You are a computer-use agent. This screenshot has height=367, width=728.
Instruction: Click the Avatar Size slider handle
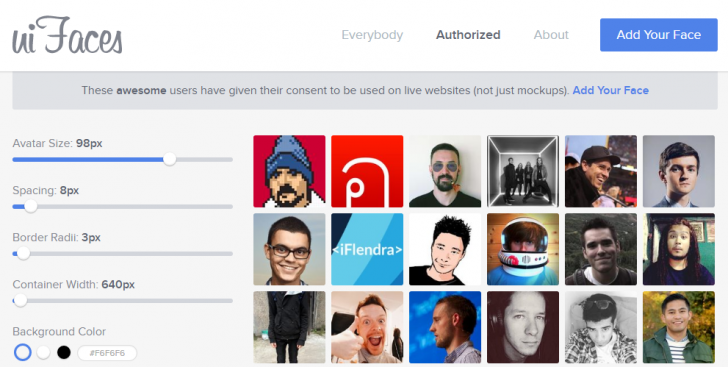(169, 159)
